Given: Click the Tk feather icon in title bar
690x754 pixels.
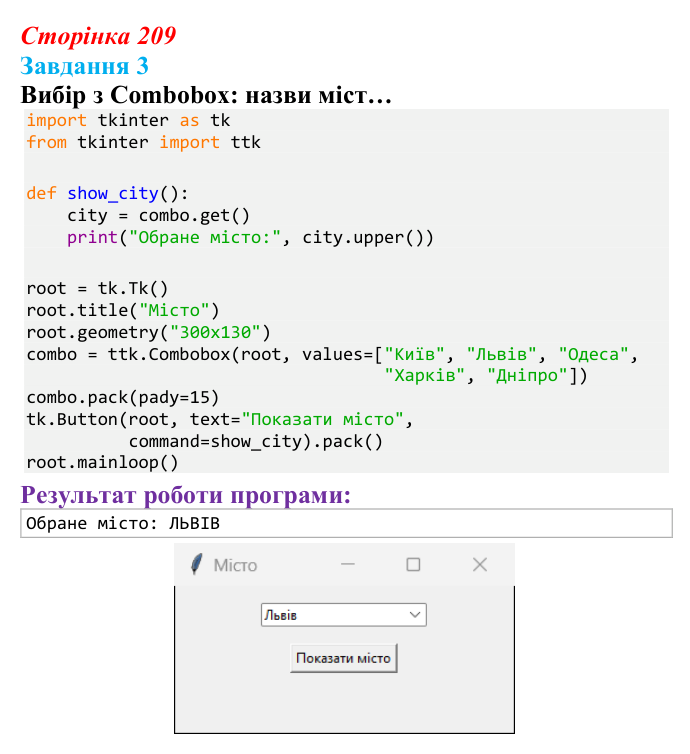Looking at the screenshot, I should 196,565.
